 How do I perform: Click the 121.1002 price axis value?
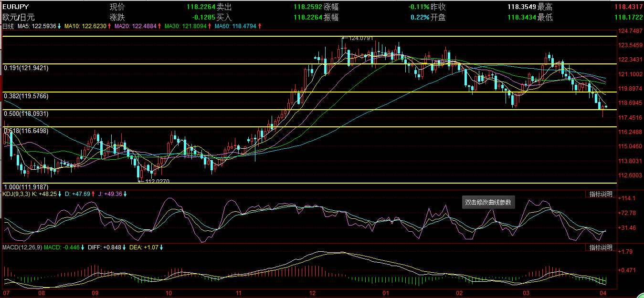point(629,74)
